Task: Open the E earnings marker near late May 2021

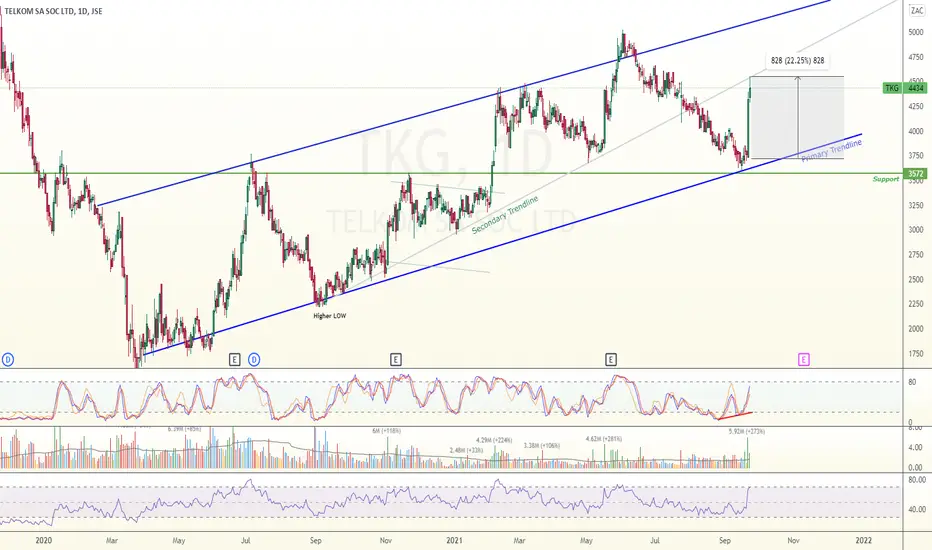Action: pyautogui.click(x=610, y=359)
